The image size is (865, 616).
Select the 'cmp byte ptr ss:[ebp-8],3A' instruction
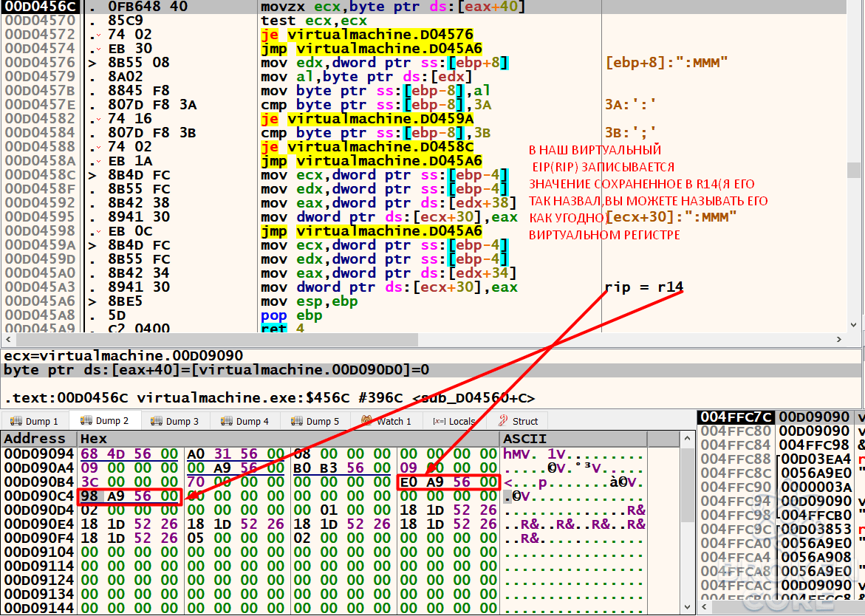click(x=376, y=105)
